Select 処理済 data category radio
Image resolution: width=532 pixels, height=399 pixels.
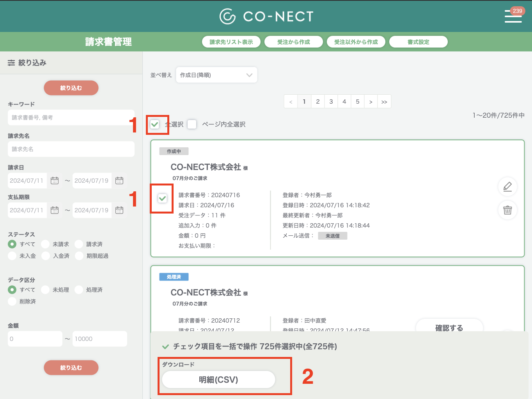79,290
